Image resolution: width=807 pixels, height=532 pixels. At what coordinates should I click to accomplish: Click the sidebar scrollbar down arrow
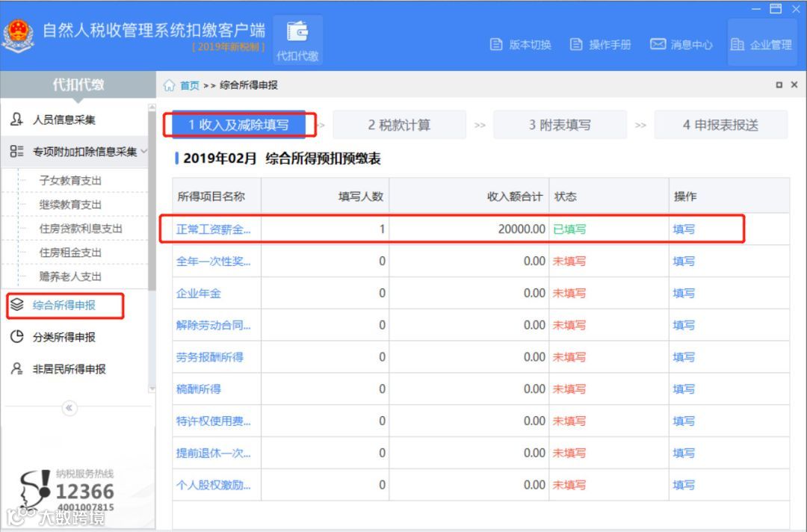coord(152,389)
